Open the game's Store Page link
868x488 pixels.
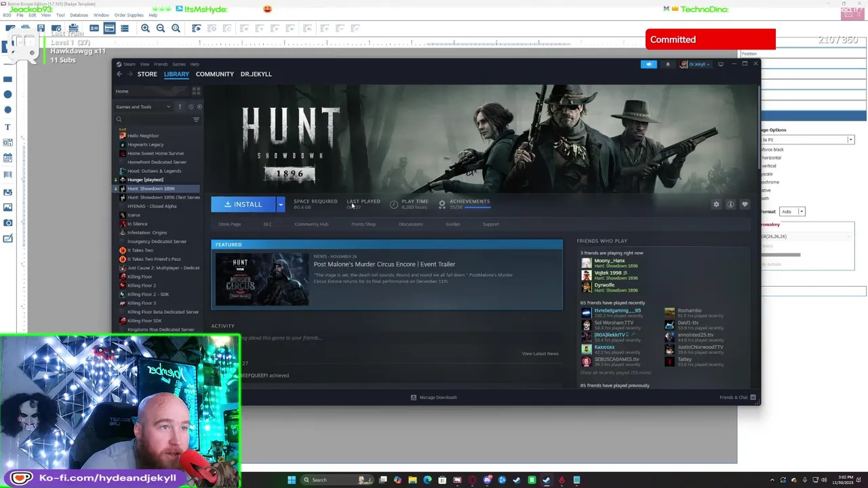point(229,224)
